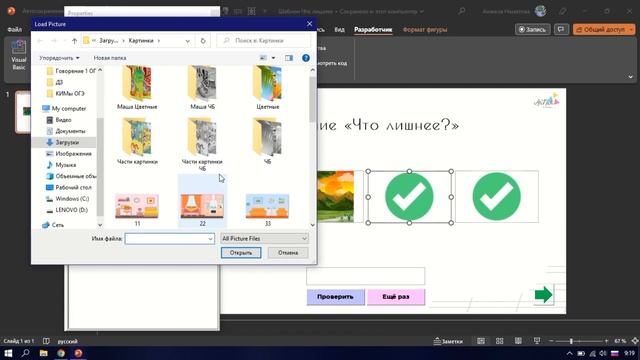The height and width of the screenshot is (360, 640).
Task: Open the ЧБ folder
Action: tap(267, 141)
